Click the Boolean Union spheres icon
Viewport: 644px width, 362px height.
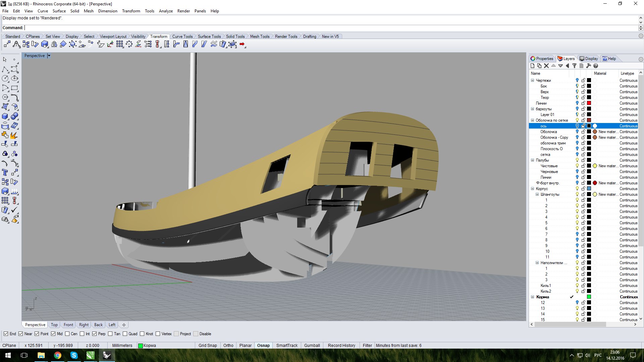(x=14, y=116)
